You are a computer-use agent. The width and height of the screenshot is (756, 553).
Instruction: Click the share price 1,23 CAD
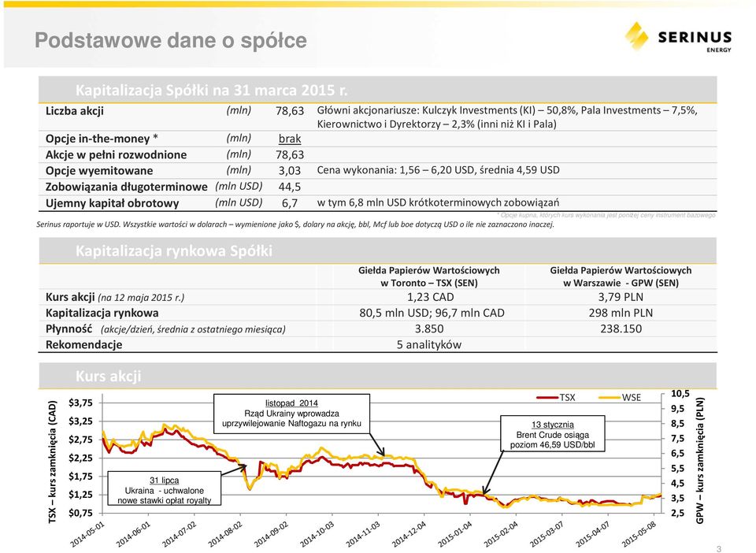(430, 297)
